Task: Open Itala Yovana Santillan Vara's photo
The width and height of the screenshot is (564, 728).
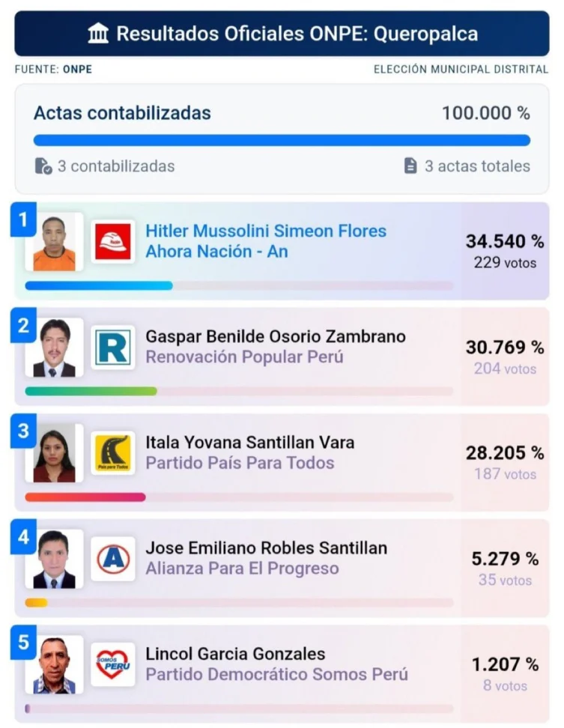Action: pos(55,453)
